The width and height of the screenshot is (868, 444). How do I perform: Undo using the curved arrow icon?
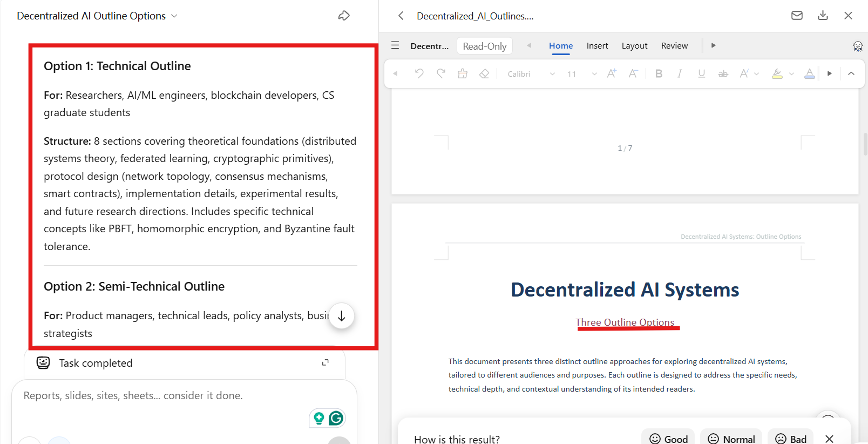(x=419, y=73)
